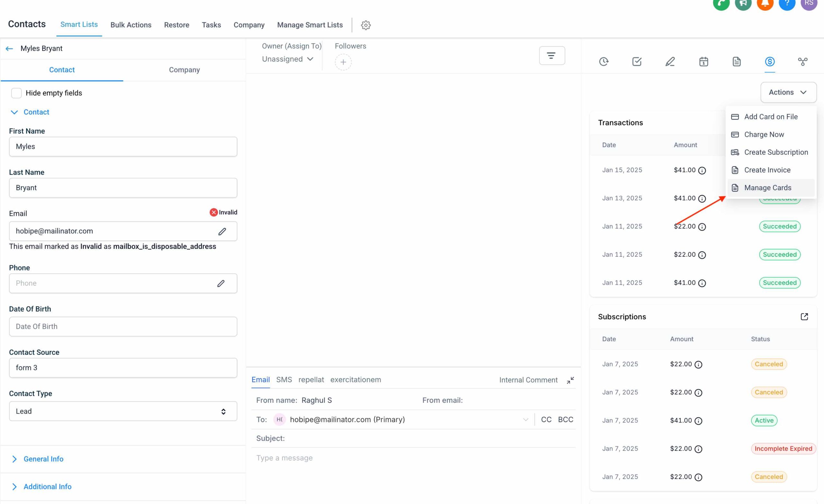
Task: Select the Tasks checkmark panel icon
Action: coord(637,61)
